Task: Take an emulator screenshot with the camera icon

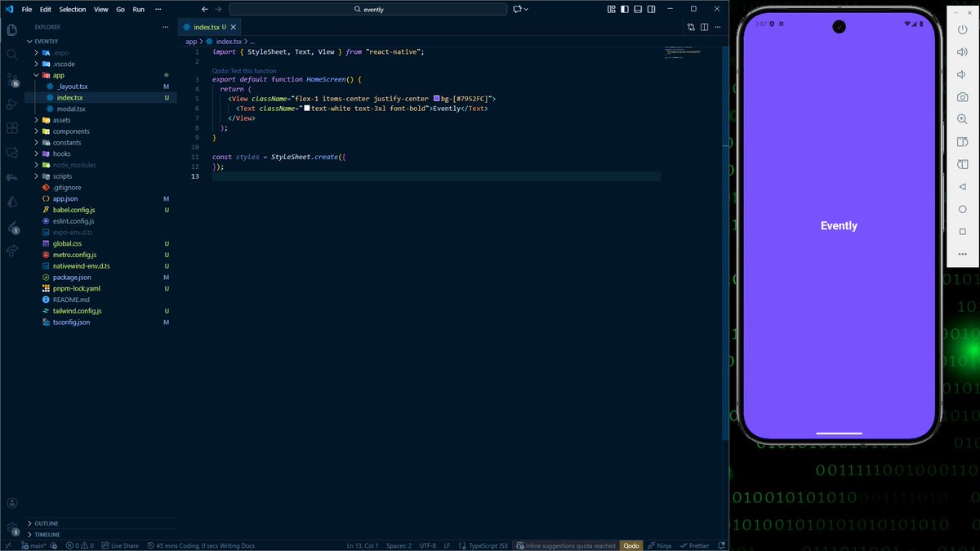Action: 962,97
